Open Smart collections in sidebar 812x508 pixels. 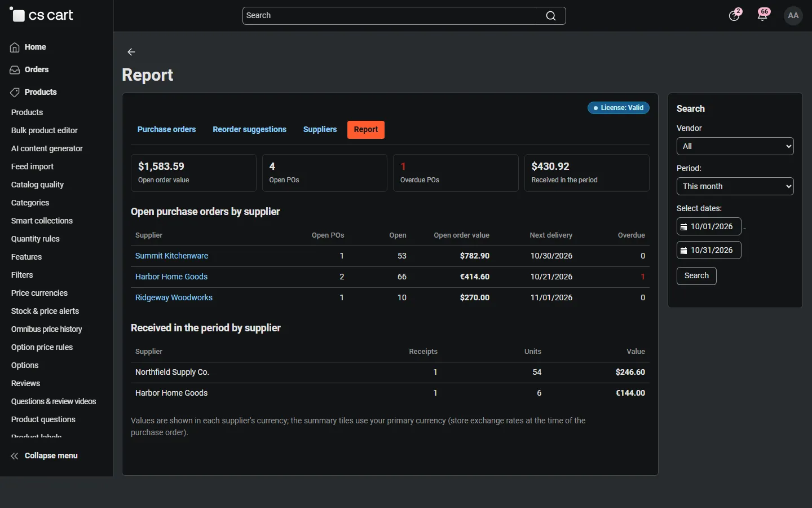42,221
